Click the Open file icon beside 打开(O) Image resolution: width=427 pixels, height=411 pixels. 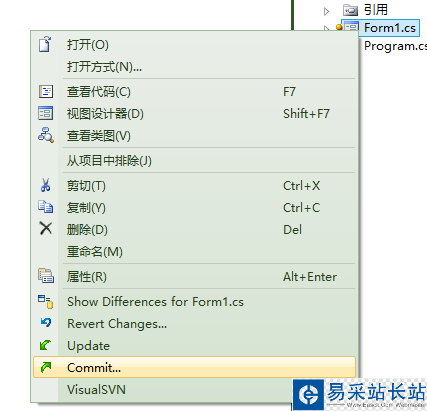coord(45,44)
